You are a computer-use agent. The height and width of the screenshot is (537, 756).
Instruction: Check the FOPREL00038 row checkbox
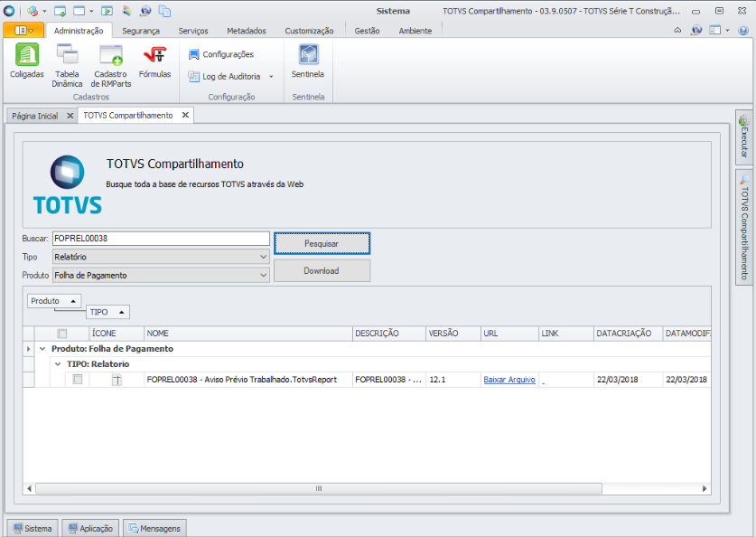pos(77,380)
